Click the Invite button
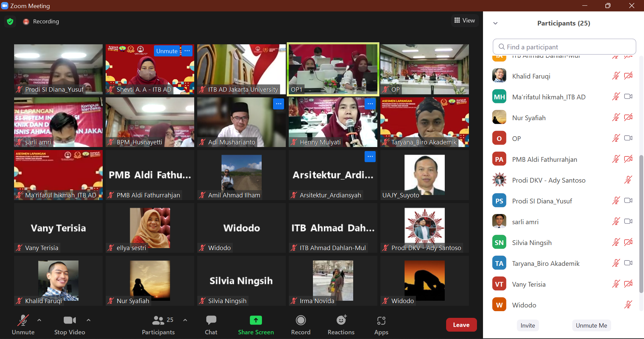The width and height of the screenshot is (644, 339). click(528, 325)
